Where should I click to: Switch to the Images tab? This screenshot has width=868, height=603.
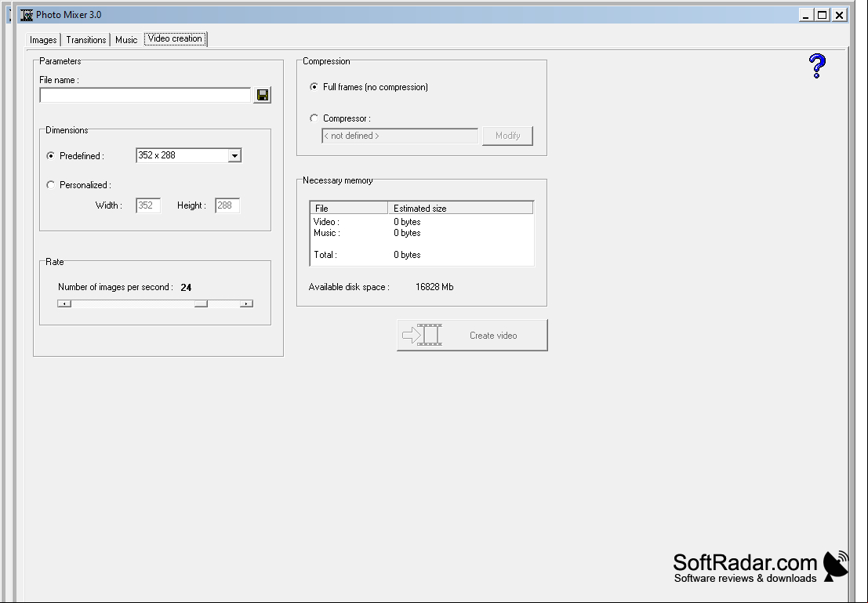(x=43, y=40)
